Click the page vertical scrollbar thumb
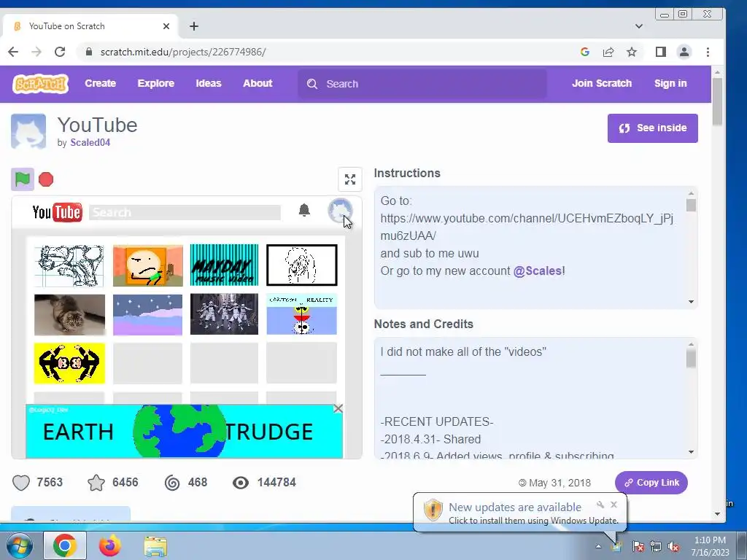 (x=717, y=101)
